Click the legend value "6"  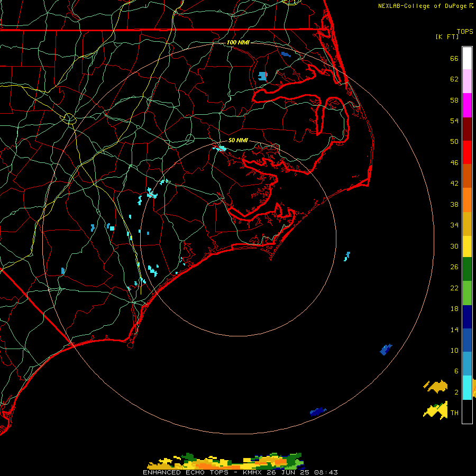pyautogui.click(x=456, y=371)
